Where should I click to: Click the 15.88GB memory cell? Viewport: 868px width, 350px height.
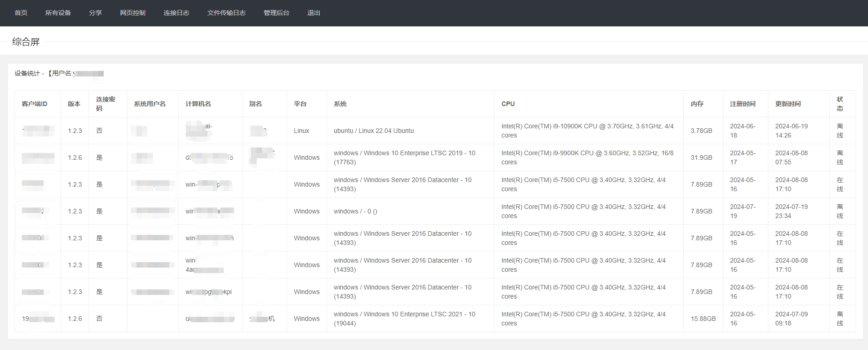pos(703,319)
